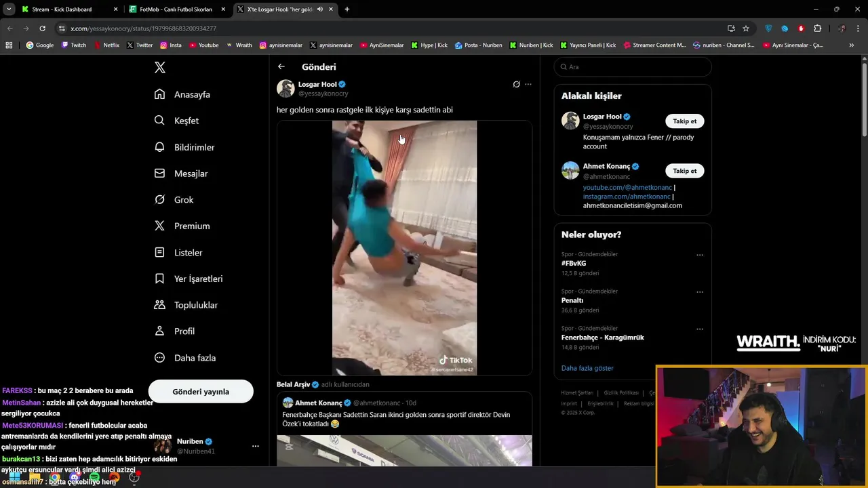Open #FBvKG trend

[x=574, y=263]
